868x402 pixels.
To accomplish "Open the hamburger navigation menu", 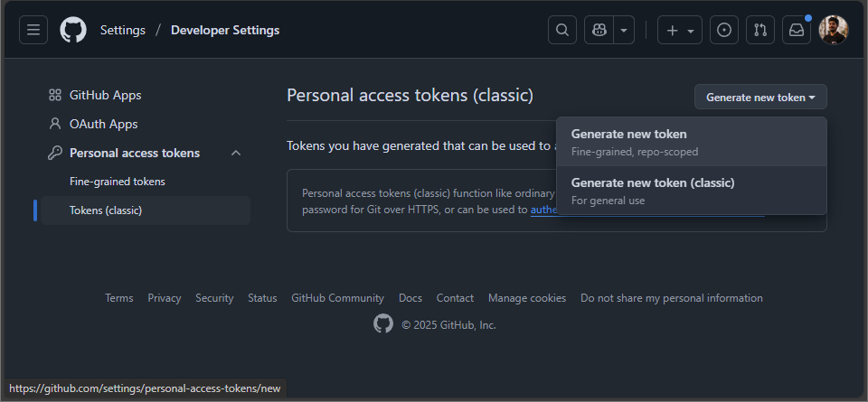I will tap(33, 30).
